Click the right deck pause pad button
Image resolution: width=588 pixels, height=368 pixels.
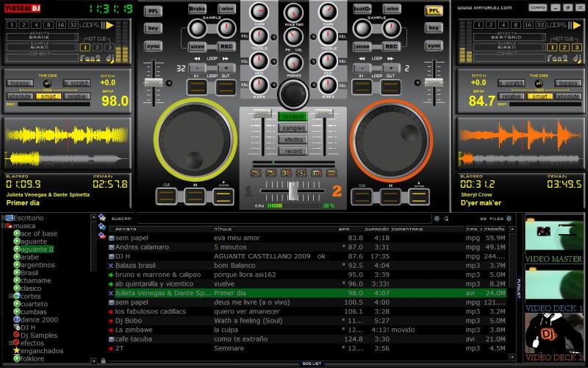[390, 197]
